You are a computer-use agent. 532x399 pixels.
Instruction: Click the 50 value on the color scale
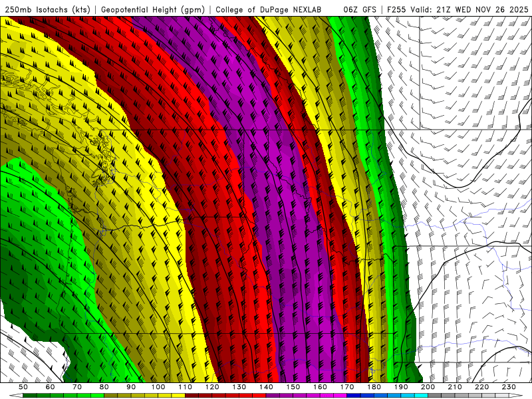pos(23,387)
